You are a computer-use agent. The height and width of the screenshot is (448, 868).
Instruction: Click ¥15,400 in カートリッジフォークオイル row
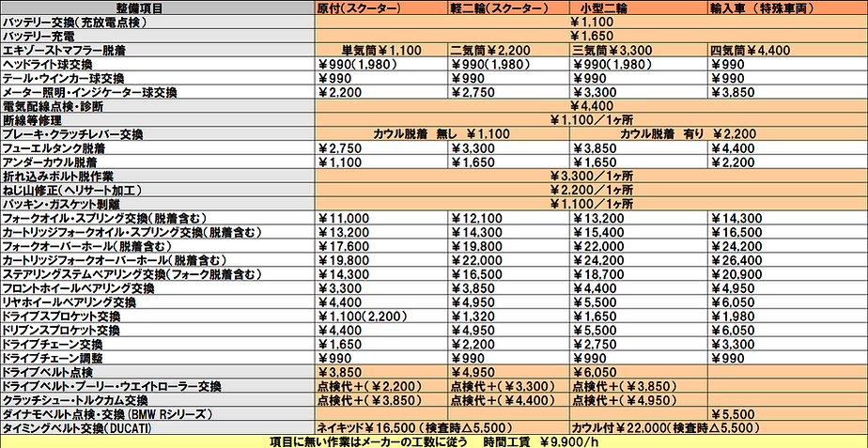[x=639, y=231]
